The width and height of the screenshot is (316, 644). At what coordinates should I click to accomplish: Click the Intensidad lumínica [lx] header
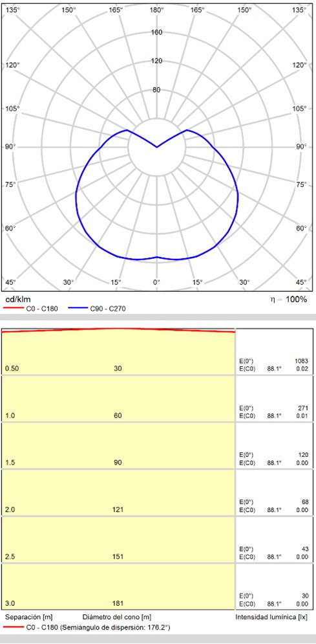pyautogui.click(x=271, y=617)
